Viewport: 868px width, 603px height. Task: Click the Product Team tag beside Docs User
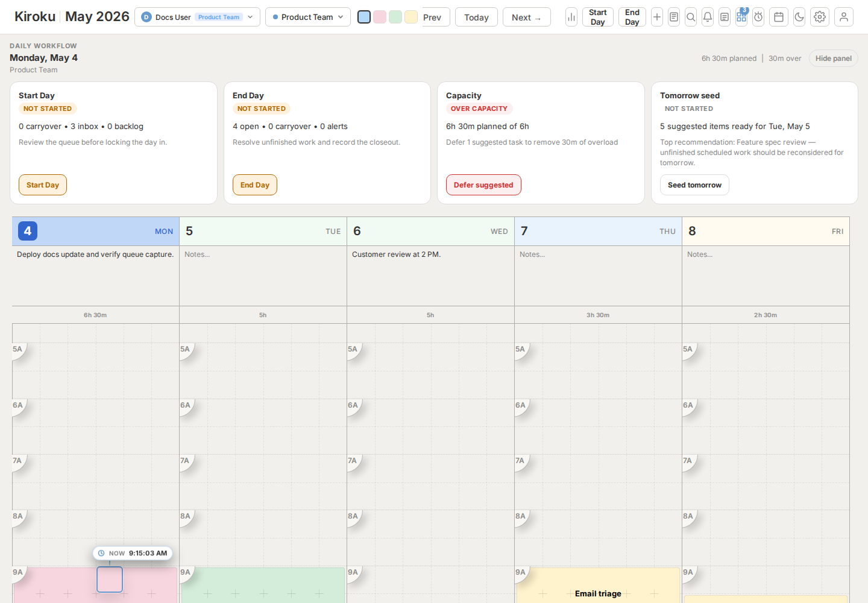[x=219, y=17]
